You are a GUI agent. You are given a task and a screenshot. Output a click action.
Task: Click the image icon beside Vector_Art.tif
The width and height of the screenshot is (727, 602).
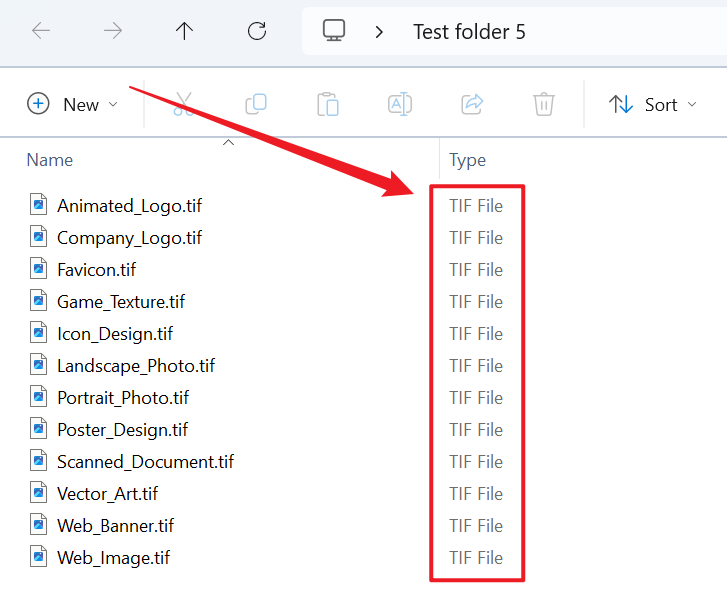pos(38,492)
